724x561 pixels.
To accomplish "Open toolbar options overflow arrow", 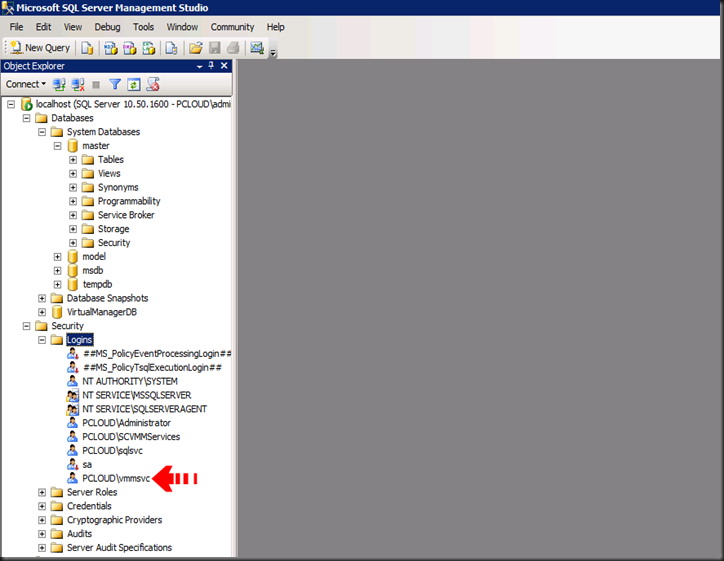I will (x=273, y=53).
